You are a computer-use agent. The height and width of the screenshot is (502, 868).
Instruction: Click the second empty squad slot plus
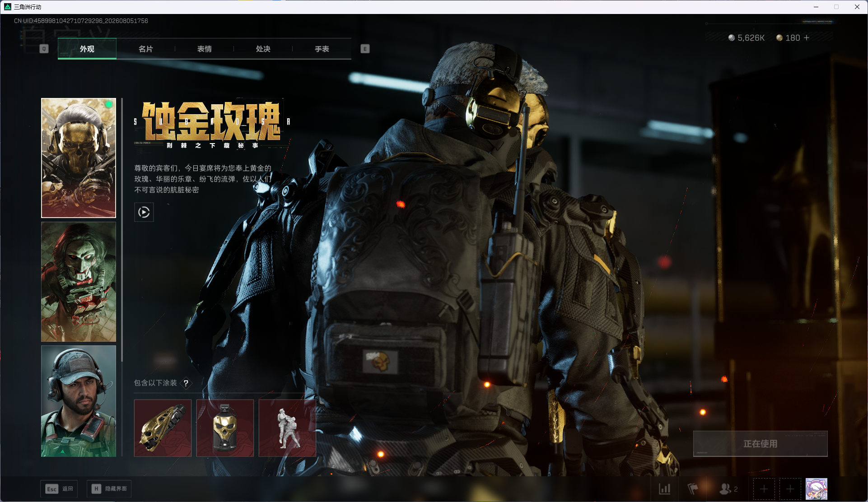pos(790,489)
